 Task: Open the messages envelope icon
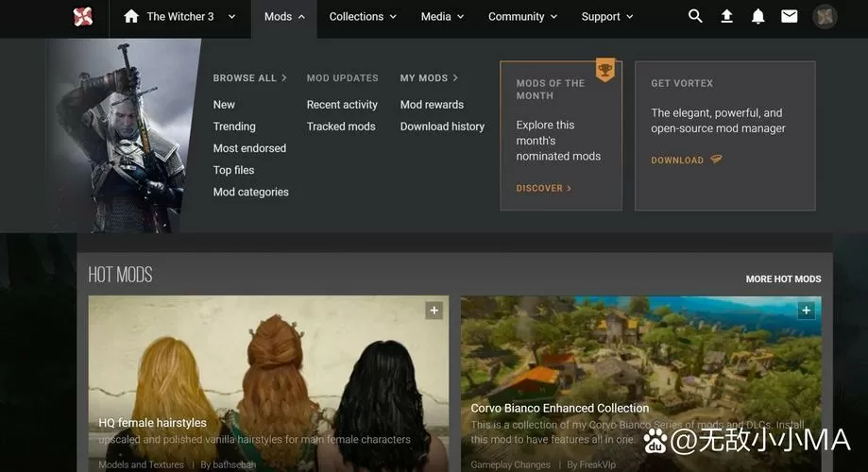click(790, 17)
